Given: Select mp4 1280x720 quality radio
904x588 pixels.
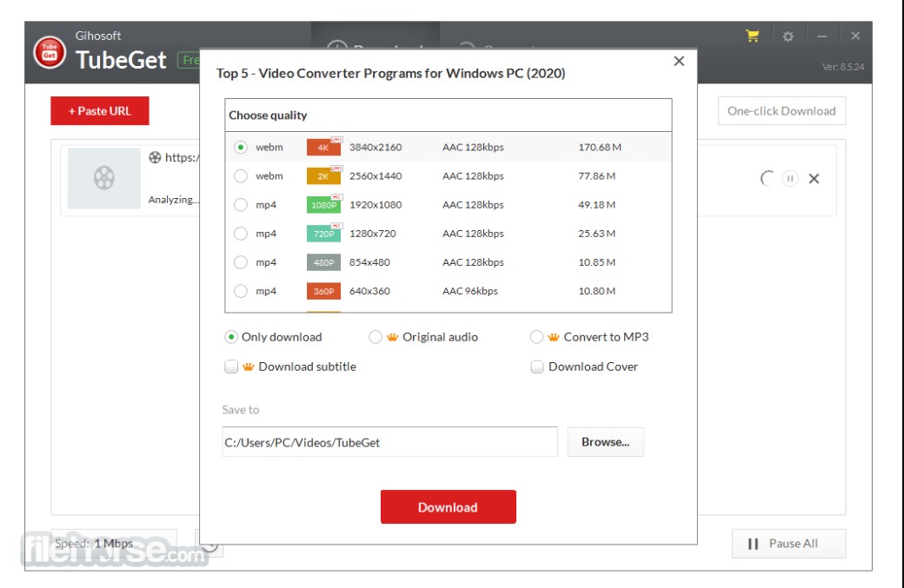Looking at the screenshot, I should pyautogui.click(x=241, y=234).
